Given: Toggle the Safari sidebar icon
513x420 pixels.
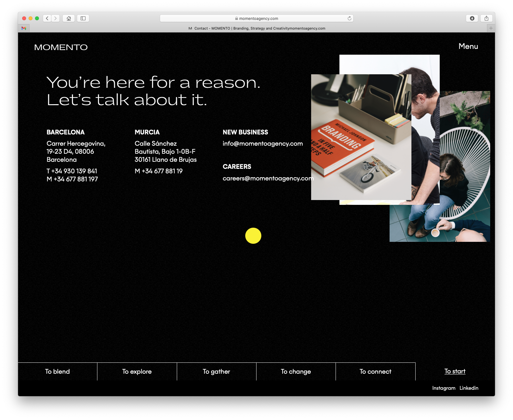Looking at the screenshot, I should coord(83,18).
